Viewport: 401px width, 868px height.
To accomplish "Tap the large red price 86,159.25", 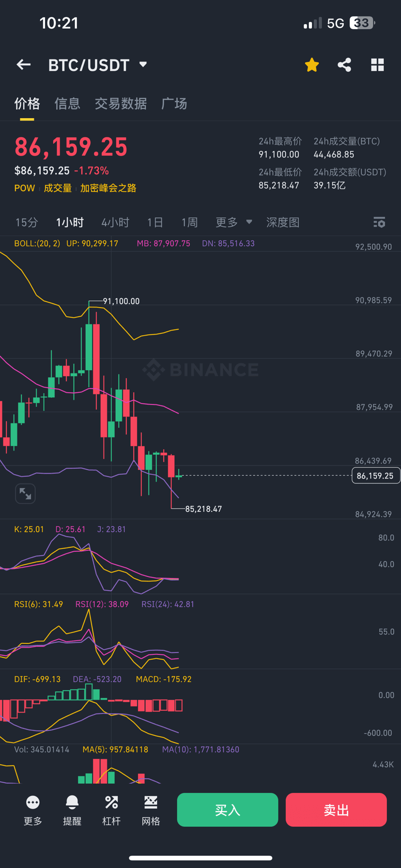I will pos(71,147).
